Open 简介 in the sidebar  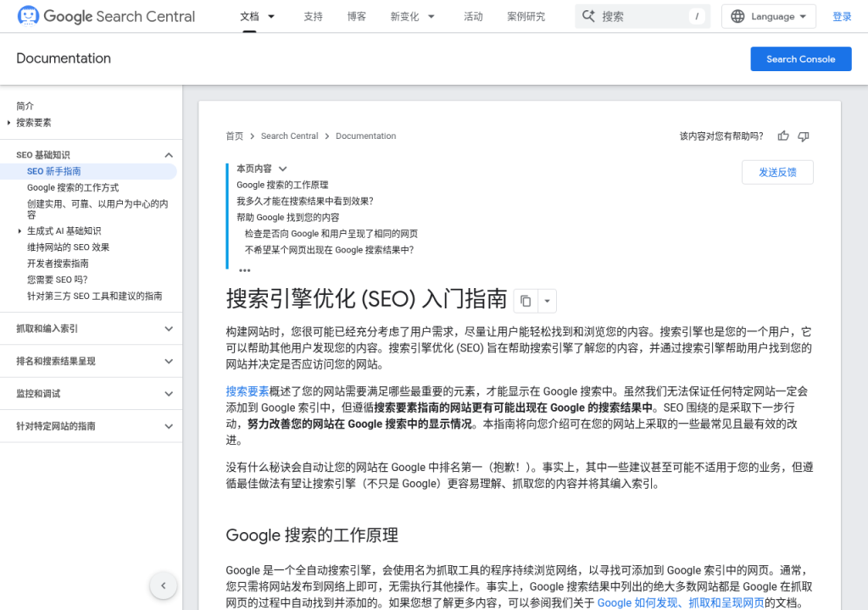pos(25,106)
